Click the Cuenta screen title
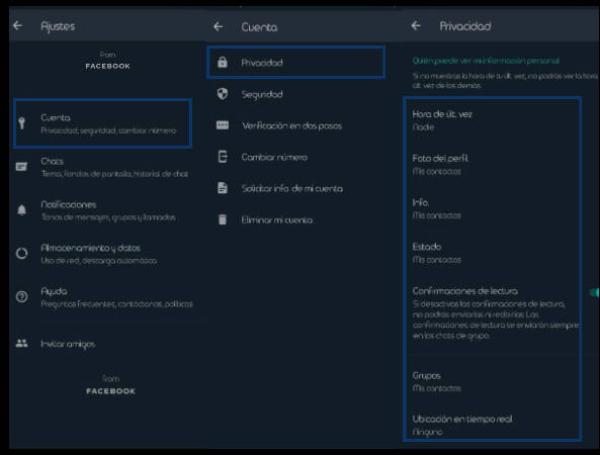The height and width of the screenshot is (455, 600). point(259,27)
